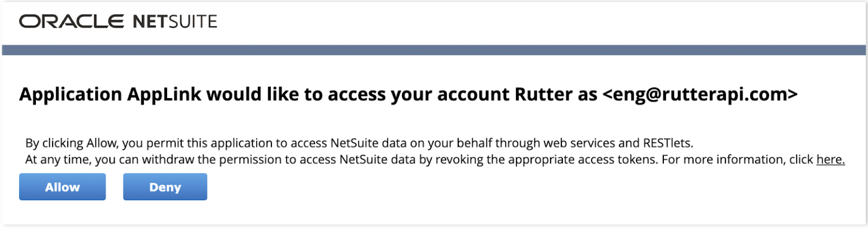Click the blue-gray header divider bar
Image resolution: width=868 pixels, height=230 pixels.
pyautogui.click(x=434, y=50)
